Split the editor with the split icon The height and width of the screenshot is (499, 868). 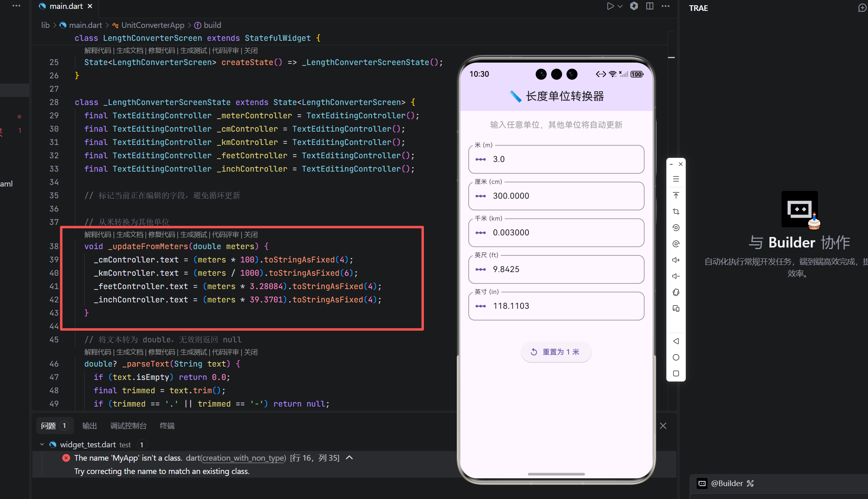click(650, 6)
